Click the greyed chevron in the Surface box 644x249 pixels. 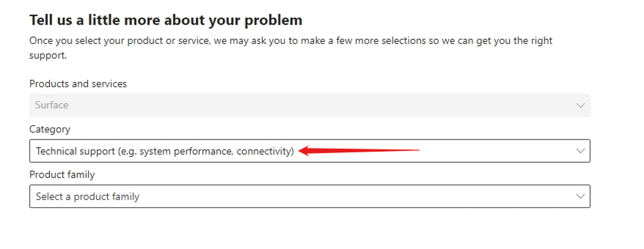click(580, 105)
